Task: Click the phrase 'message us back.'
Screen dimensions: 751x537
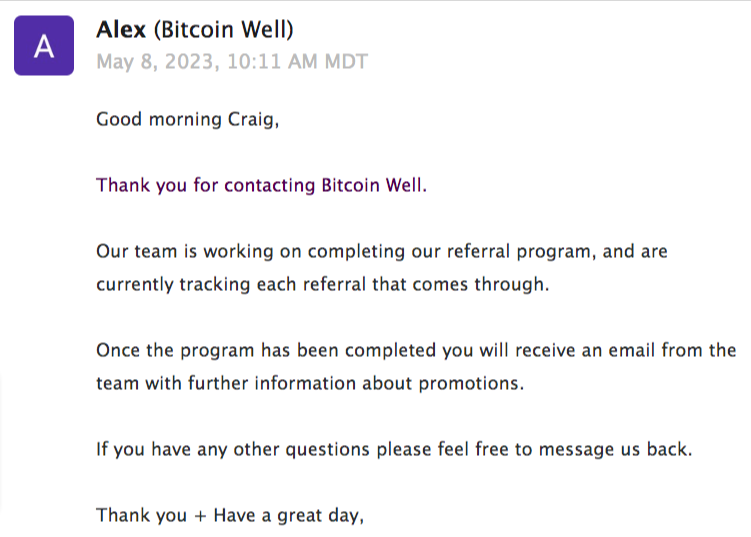Action: [615, 449]
